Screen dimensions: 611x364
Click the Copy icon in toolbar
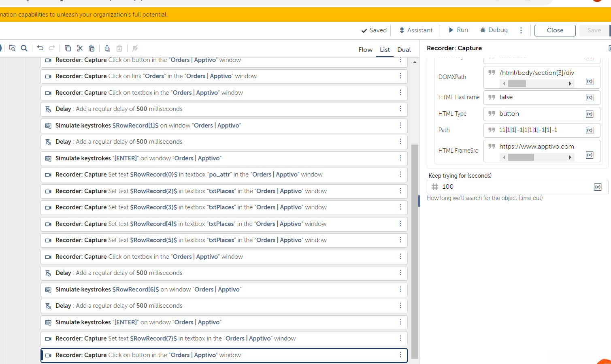(x=68, y=48)
